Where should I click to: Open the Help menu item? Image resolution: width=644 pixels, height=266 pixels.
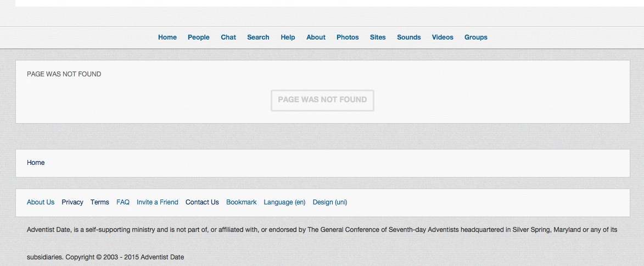288,37
